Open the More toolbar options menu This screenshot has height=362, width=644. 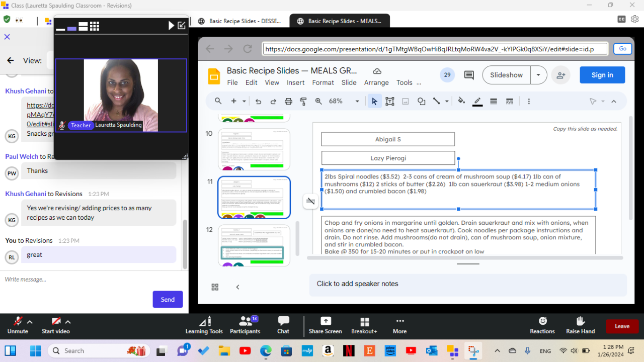529,101
